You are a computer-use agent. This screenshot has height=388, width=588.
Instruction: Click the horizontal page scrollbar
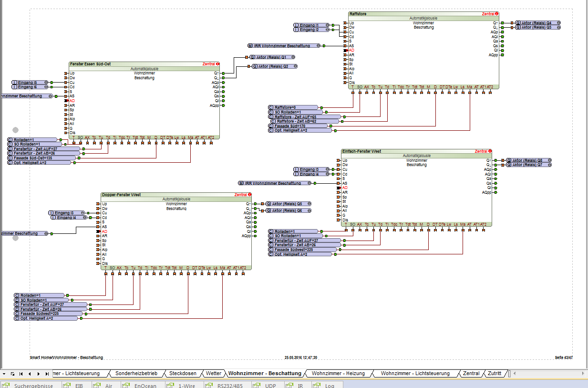tap(548, 373)
